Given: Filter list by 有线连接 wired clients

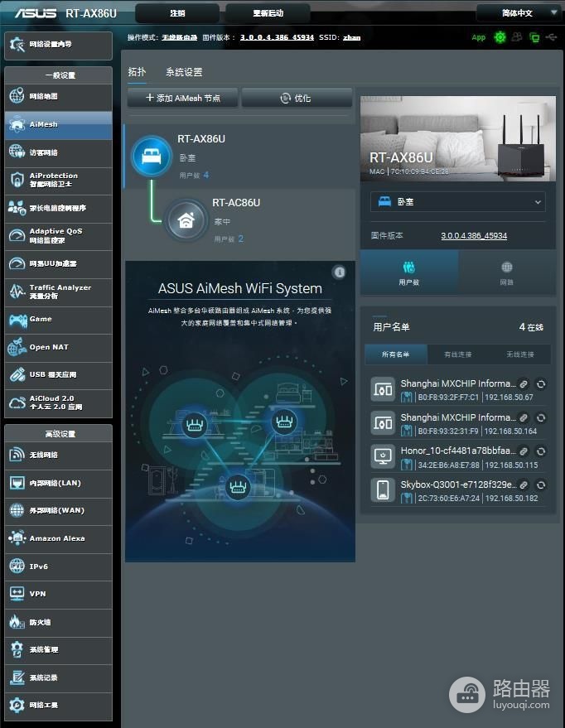Looking at the screenshot, I should pos(458,354).
